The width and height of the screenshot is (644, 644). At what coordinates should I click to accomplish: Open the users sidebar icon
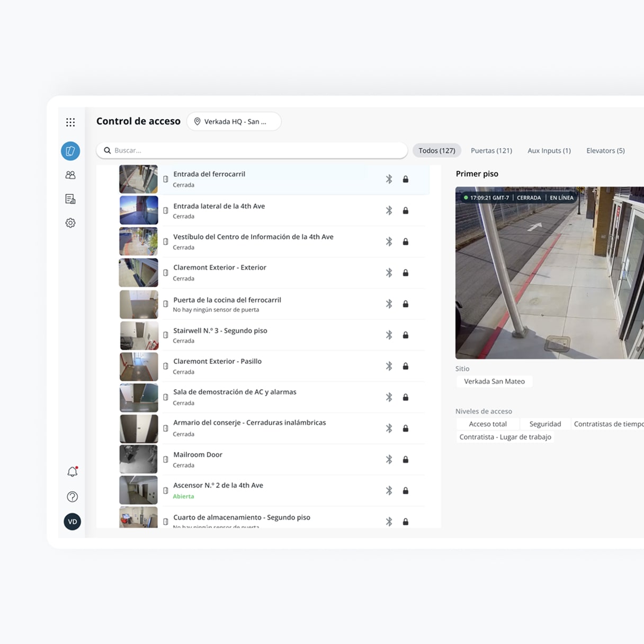click(x=70, y=175)
